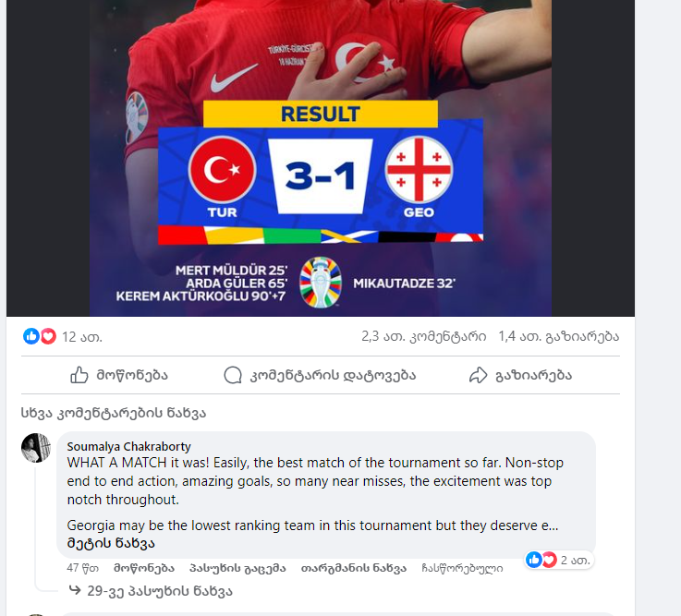Open the blue like reaction under the post
This screenshot has width=681, height=616.
click(31, 336)
